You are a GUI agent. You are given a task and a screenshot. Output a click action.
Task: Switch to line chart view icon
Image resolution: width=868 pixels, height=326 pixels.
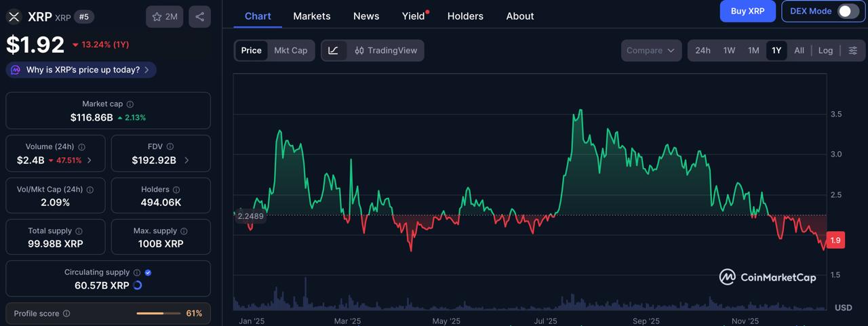tap(334, 50)
